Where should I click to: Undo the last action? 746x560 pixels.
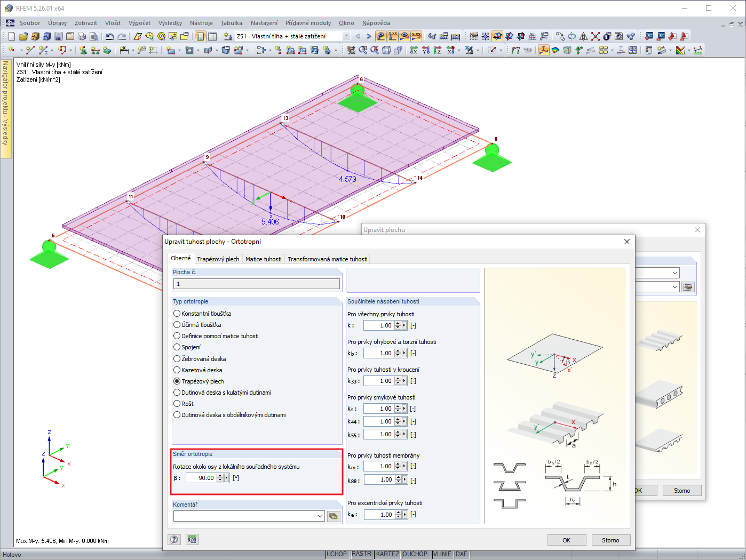tap(110, 36)
